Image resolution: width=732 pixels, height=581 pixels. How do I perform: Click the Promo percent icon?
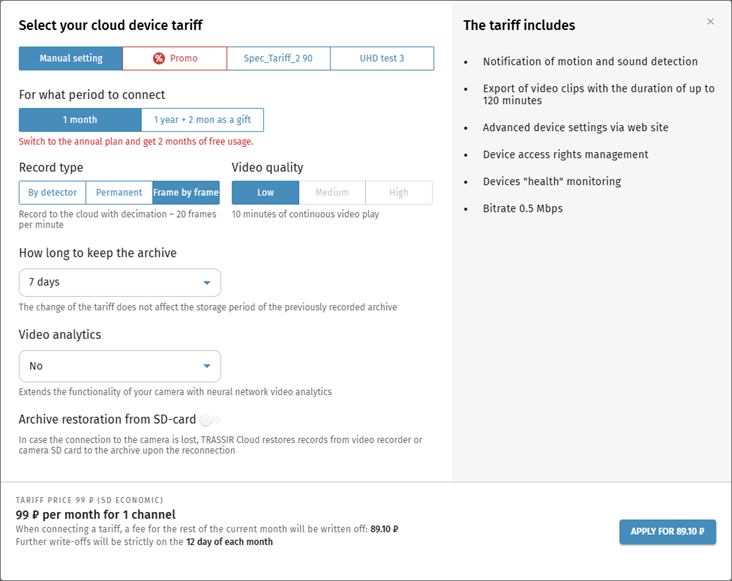point(159,58)
